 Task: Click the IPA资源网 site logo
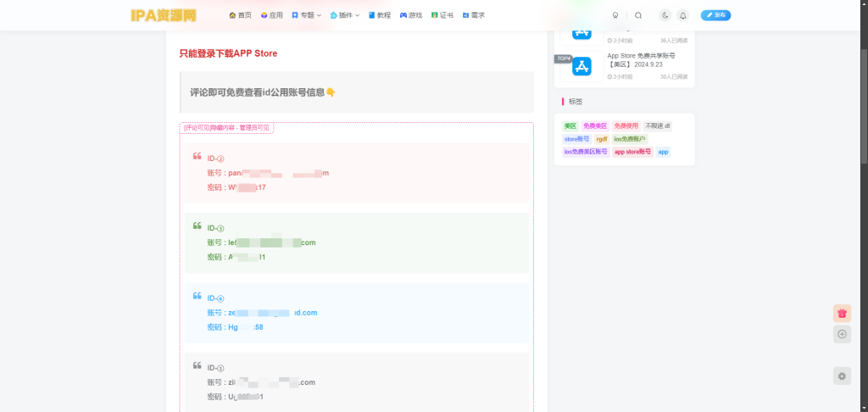pyautogui.click(x=164, y=15)
